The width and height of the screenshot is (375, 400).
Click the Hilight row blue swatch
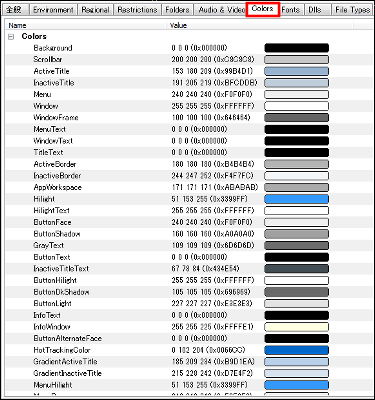[x=297, y=199]
